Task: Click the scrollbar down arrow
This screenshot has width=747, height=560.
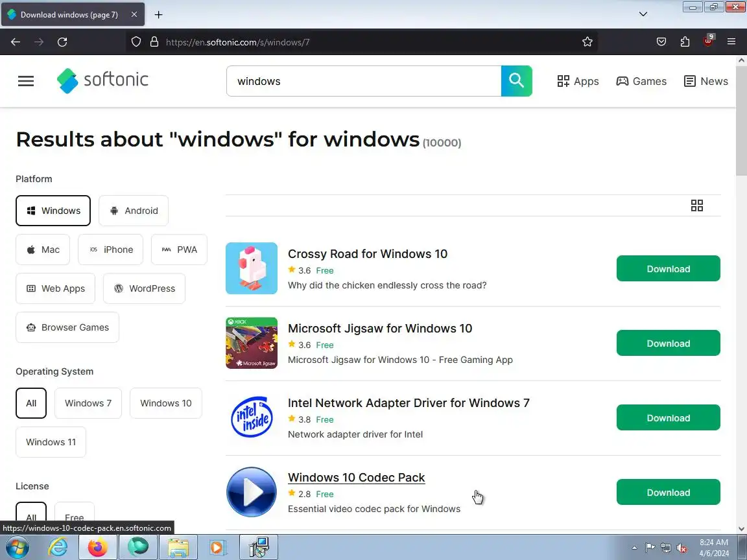Action: click(741, 529)
